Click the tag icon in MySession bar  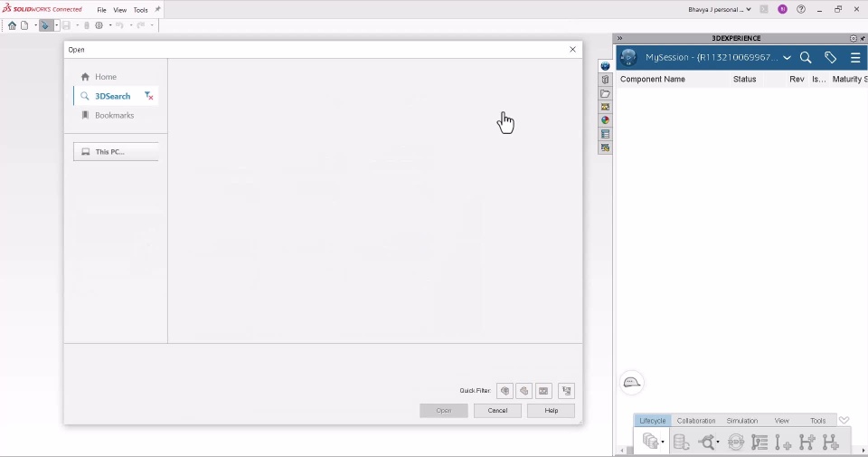pos(830,57)
